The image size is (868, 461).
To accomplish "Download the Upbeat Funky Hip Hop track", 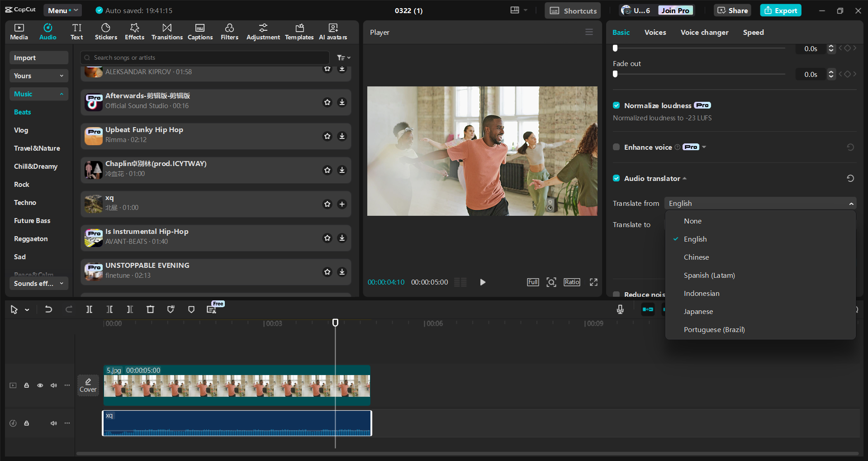I will tap(342, 136).
